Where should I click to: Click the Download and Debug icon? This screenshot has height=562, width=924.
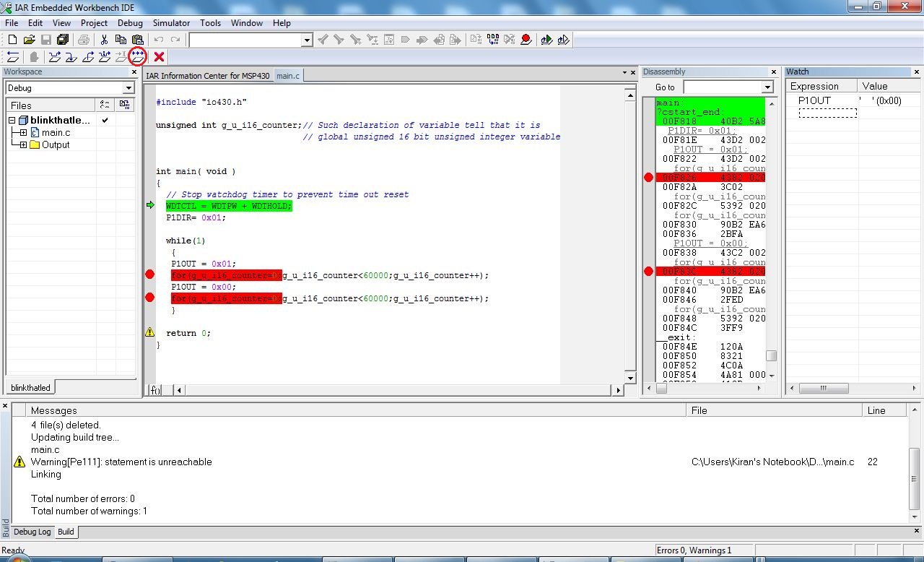pos(546,40)
